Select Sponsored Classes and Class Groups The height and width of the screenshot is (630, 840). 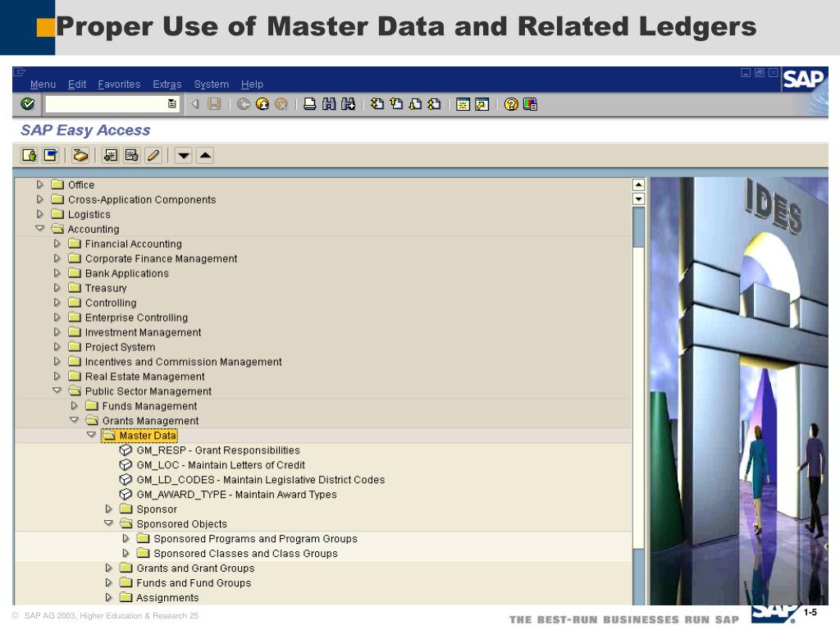click(x=245, y=554)
